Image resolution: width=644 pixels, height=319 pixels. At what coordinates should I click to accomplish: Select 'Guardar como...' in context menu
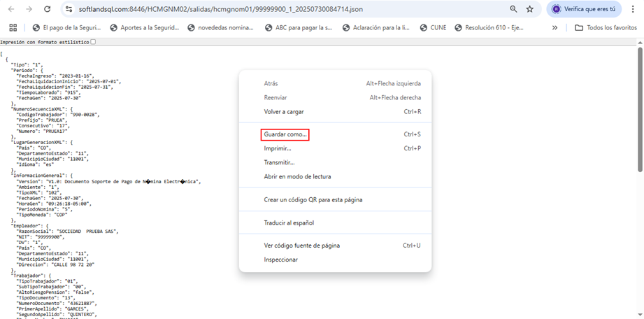point(285,134)
